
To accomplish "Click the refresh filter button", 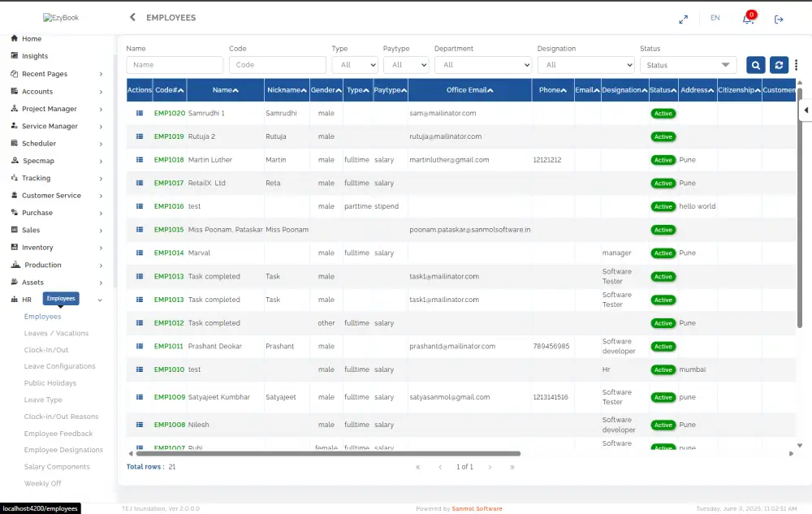I will click(x=779, y=65).
